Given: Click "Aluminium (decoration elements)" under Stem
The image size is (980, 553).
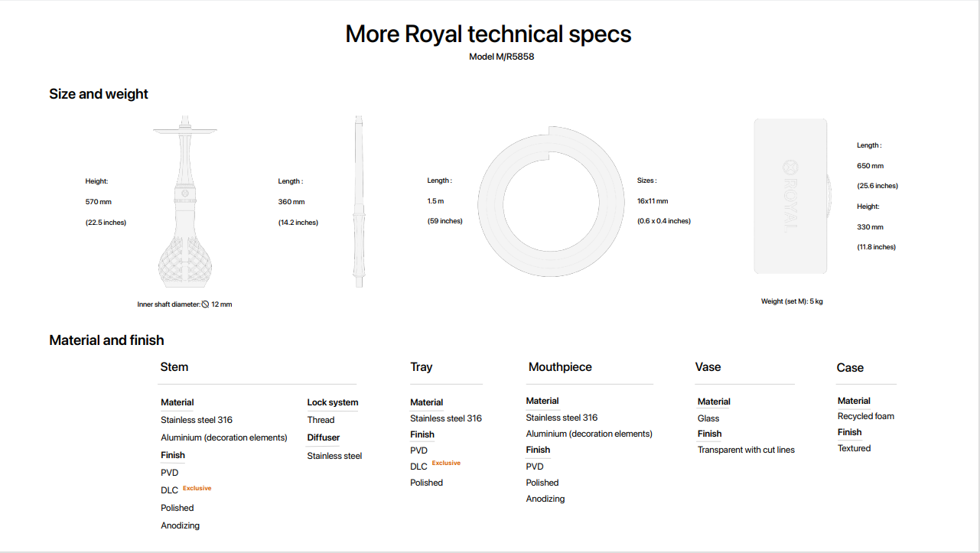Looking at the screenshot, I should [x=224, y=438].
